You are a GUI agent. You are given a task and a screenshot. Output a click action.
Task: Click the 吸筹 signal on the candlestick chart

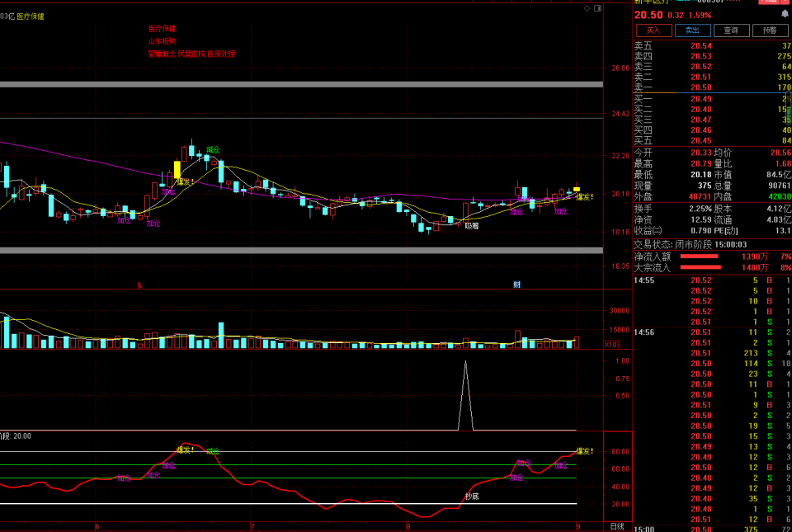[472, 227]
